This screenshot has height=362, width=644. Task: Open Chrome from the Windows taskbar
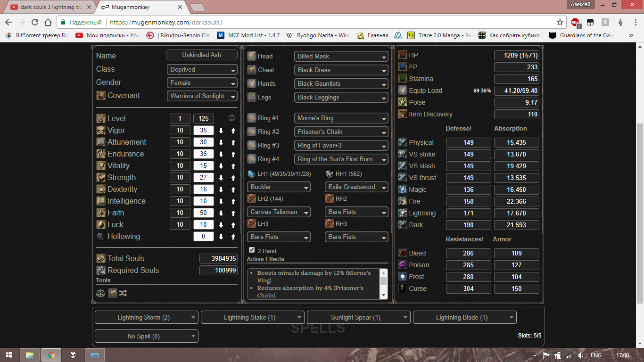51,355
